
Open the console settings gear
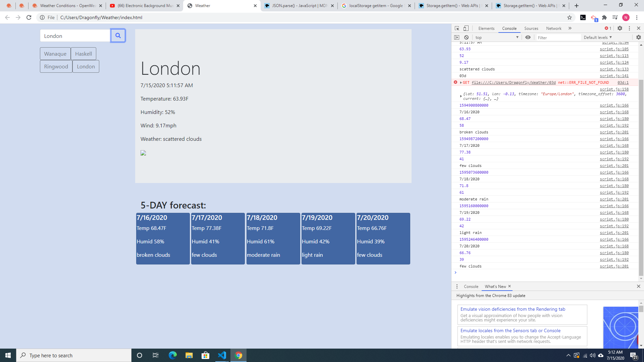pyautogui.click(x=638, y=38)
